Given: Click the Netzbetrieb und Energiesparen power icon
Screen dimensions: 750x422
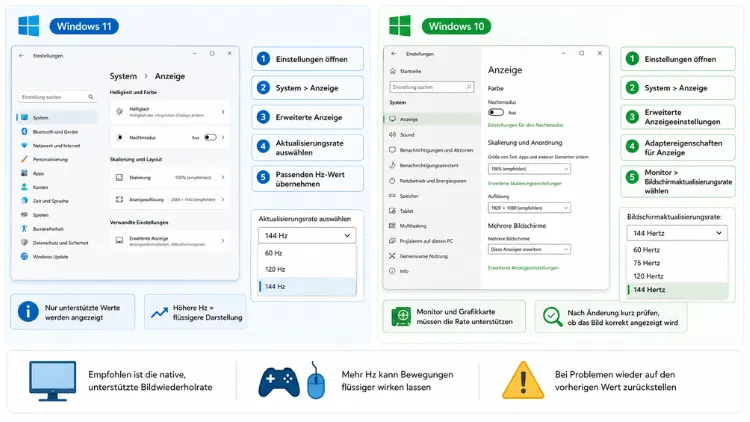Looking at the screenshot, I should 392,180.
